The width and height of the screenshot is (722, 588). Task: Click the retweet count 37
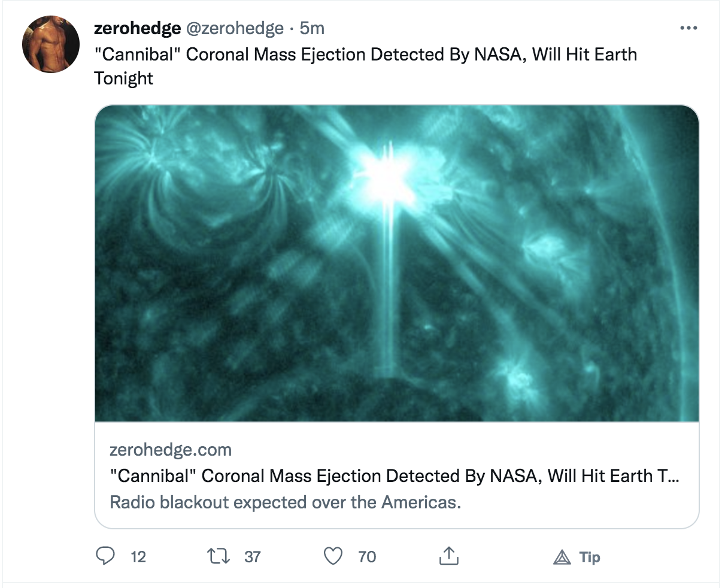point(253,557)
